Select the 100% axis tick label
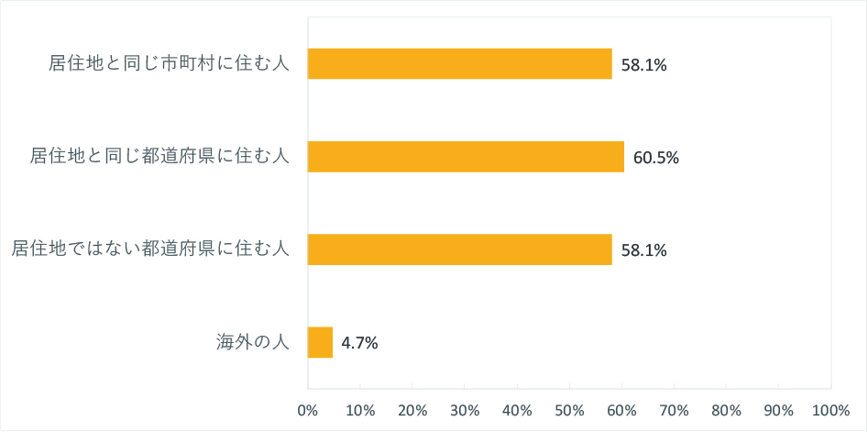868x432 pixels. [830, 408]
